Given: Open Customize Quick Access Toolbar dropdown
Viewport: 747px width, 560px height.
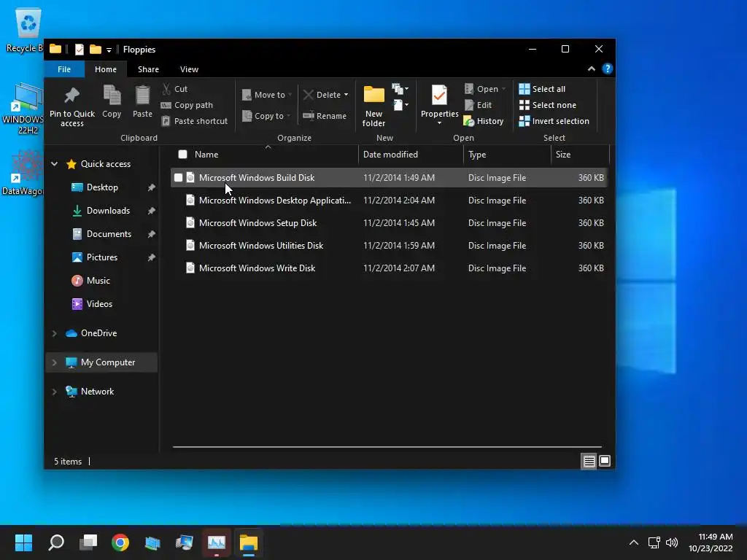Looking at the screenshot, I should [109, 50].
